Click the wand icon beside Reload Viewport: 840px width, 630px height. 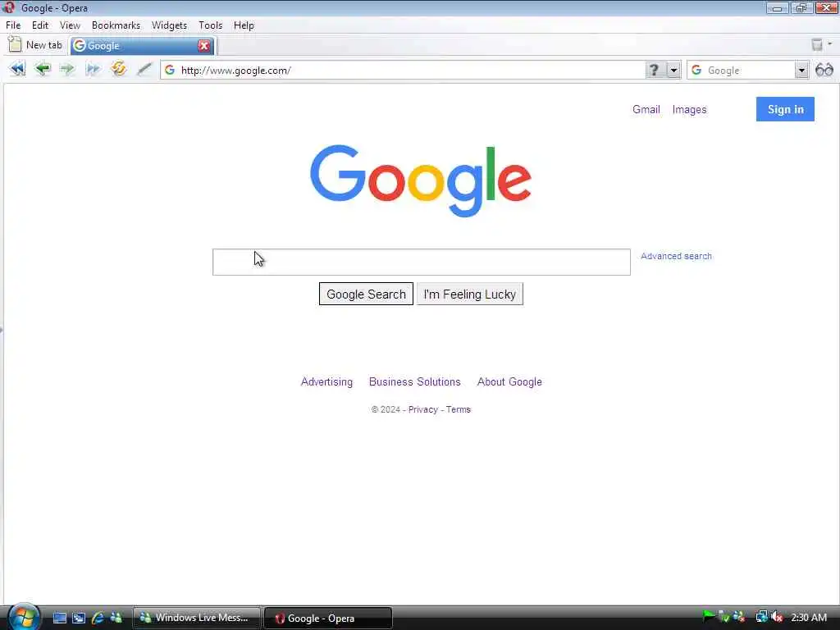point(144,69)
